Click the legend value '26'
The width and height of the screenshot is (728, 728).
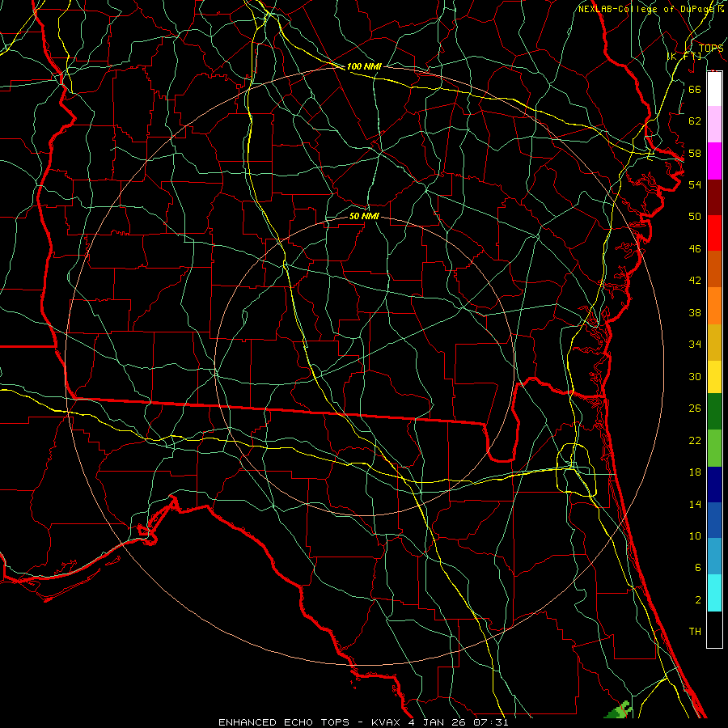(x=695, y=408)
